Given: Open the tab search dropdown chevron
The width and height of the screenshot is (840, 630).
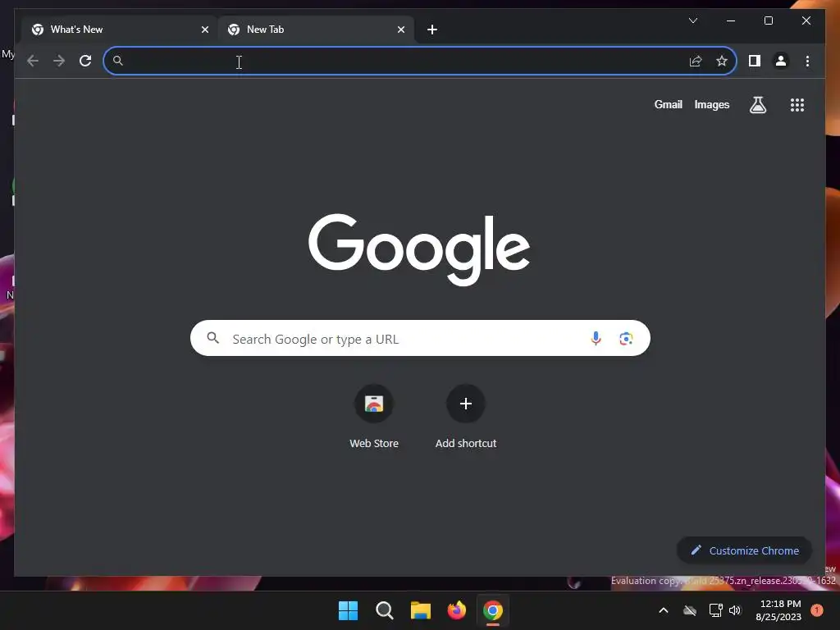Looking at the screenshot, I should tap(692, 21).
